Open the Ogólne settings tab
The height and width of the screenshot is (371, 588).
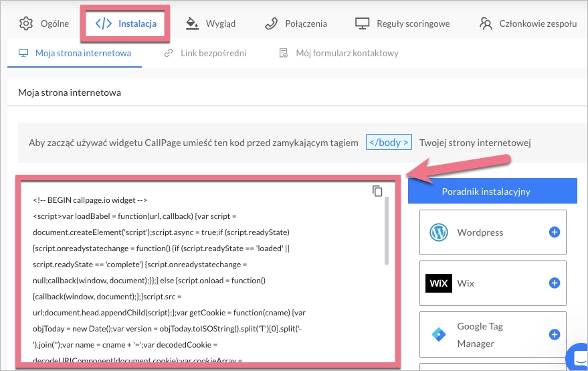pyautogui.click(x=44, y=24)
